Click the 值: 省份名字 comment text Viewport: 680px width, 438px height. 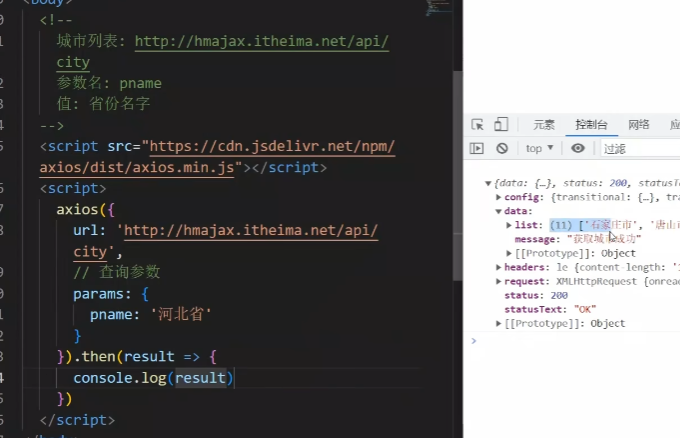[103, 104]
